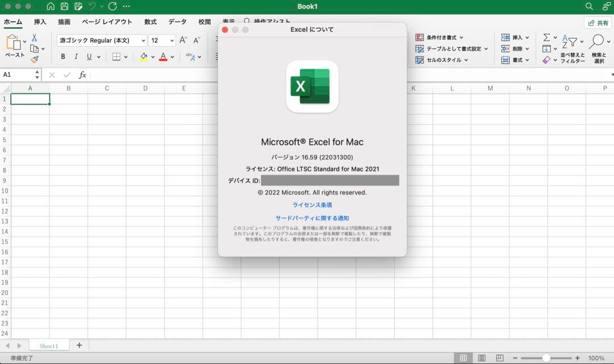
Task: Open the データ ribbon tab
Action: pos(177,20)
